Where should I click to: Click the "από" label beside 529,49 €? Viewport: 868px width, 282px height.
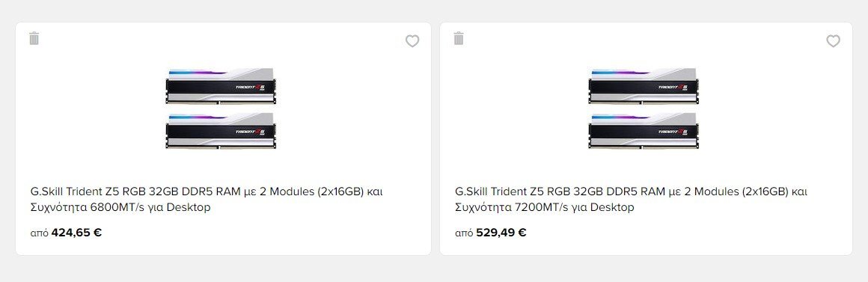[464, 233]
